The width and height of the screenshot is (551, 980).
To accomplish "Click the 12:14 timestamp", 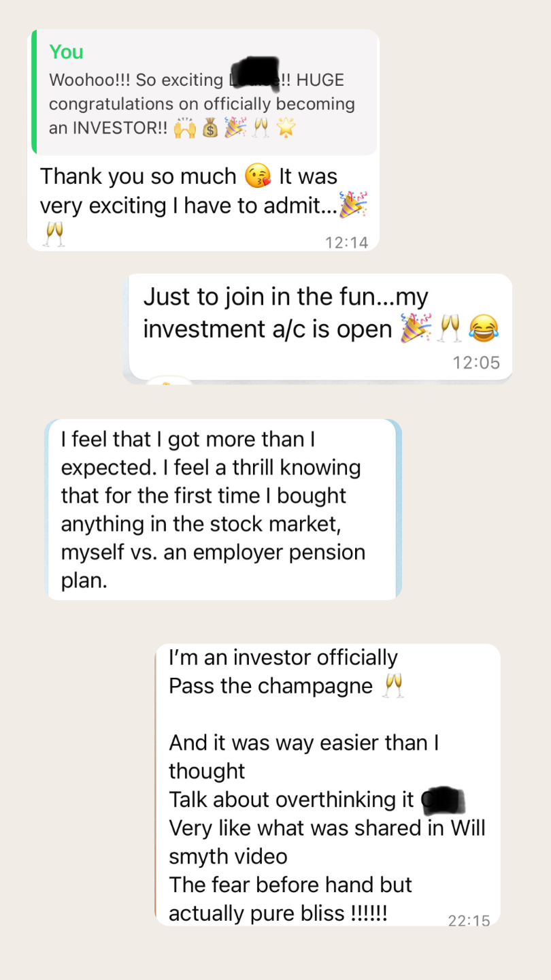I will [x=347, y=242].
